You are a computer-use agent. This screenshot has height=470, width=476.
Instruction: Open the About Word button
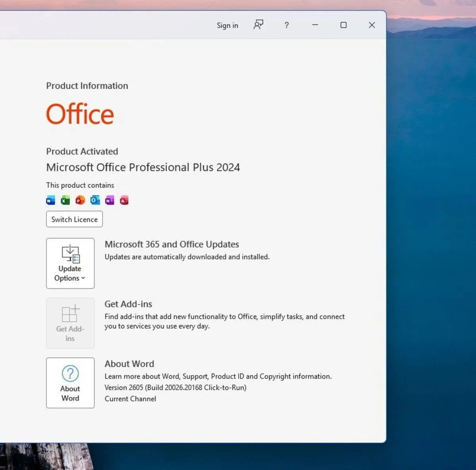coord(70,383)
